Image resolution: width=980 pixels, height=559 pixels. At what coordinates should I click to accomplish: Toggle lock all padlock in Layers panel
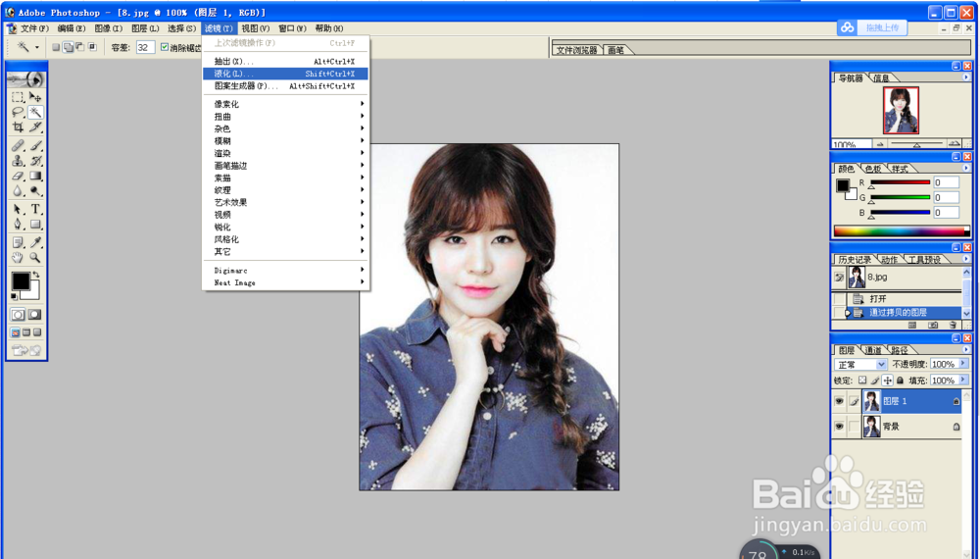[900, 381]
